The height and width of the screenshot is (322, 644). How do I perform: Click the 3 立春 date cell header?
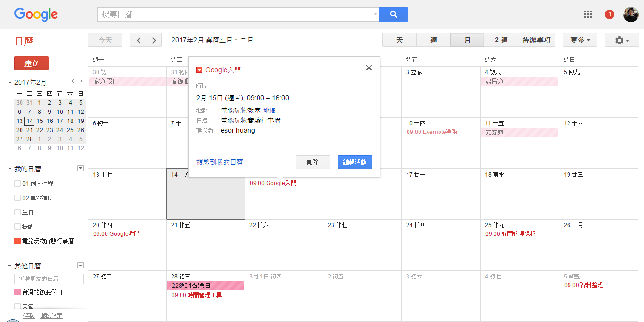coord(414,72)
